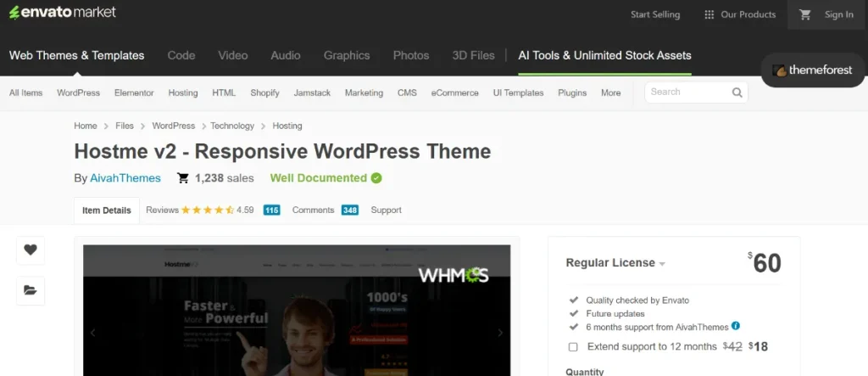The width and height of the screenshot is (868, 376).
Task: Open the shopping cart icon
Action: pyautogui.click(x=805, y=15)
